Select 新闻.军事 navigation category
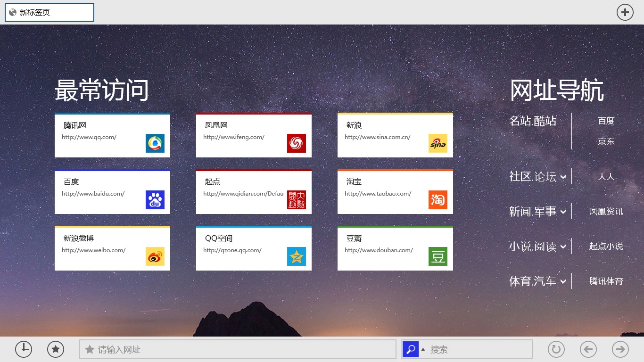Screen dimensions: 644x362 (533, 212)
